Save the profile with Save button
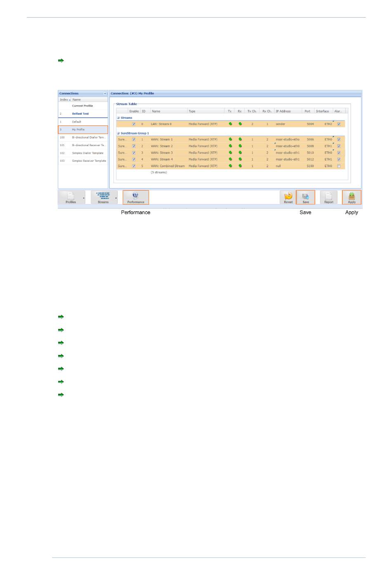Image resolution: width=392 pixels, height=569 pixels. [306, 197]
